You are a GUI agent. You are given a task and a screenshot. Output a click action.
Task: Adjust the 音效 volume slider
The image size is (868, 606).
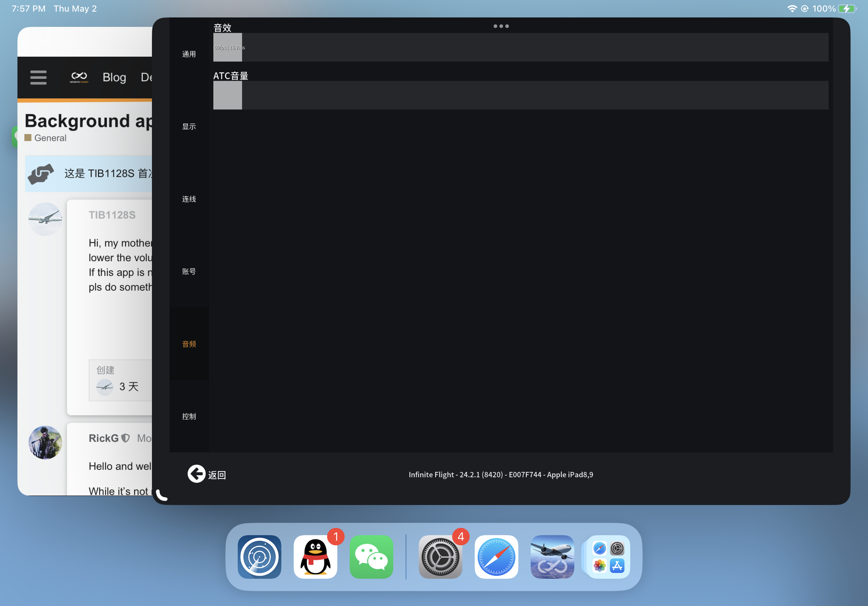(228, 47)
